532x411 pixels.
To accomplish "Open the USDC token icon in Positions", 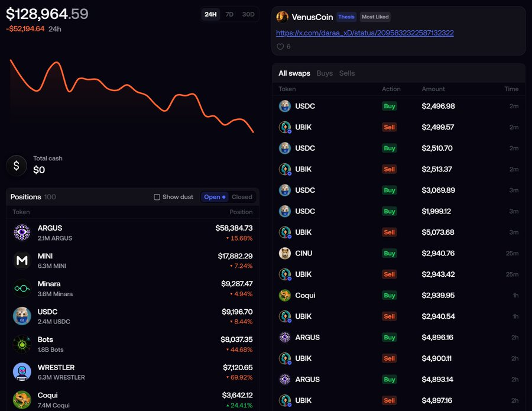I will click(x=22, y=316).
